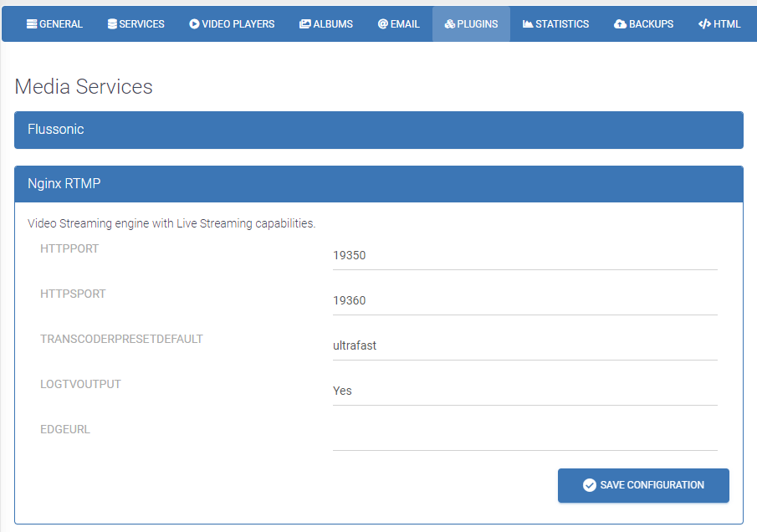
Task: Click the checkmark icon on Save Configuration
Action: pyautogui.click(x=590, y=485)
